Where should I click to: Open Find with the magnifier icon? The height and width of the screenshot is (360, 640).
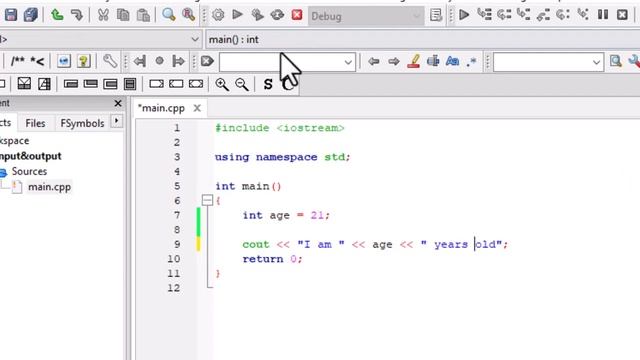click(x=169, y=15)
